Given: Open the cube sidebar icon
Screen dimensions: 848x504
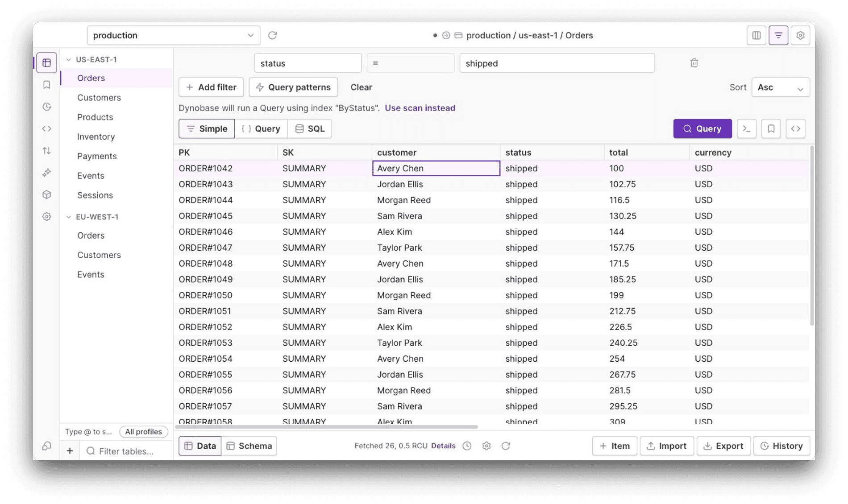Looking at the screenshot, I should (x=47, y=194).
